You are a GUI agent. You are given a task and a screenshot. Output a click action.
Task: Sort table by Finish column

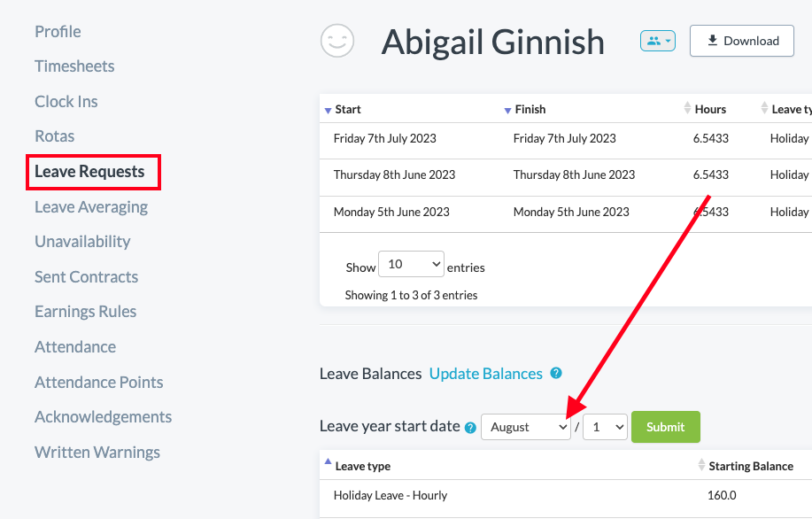tap(530, 110)
